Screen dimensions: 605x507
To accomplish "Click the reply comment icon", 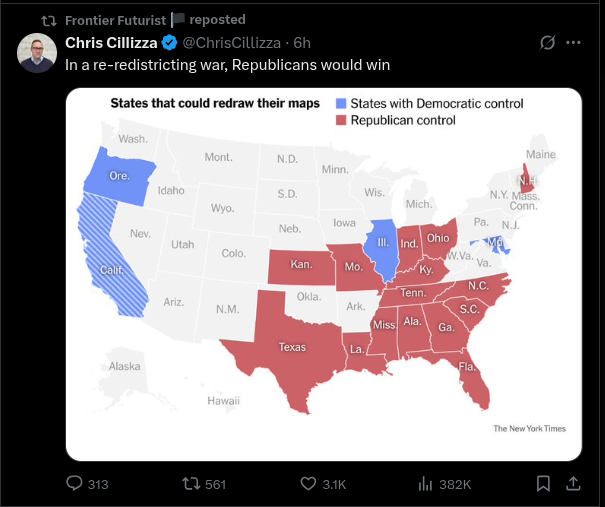I will click(x=74, y=484).
